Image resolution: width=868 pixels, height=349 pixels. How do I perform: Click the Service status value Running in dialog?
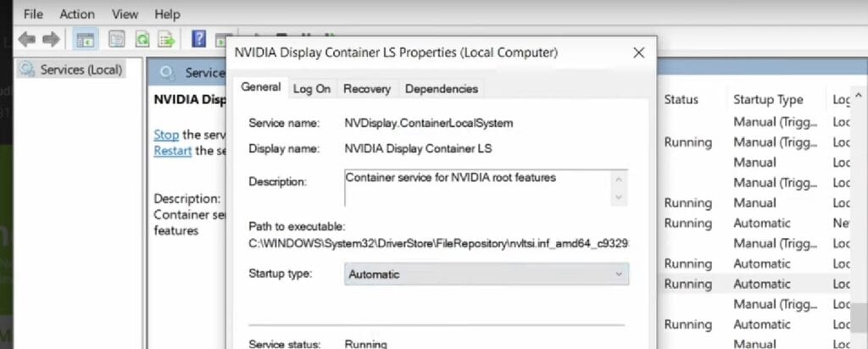pos(365,343)
